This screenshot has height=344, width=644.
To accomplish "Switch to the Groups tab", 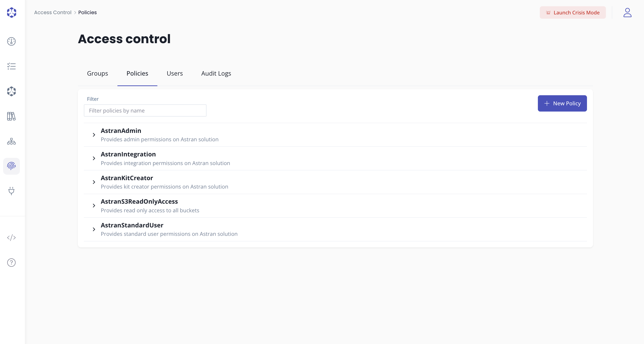I will pos(98,73).
